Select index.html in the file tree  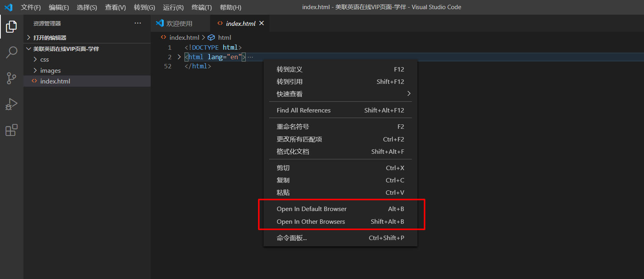pos(87,81)
